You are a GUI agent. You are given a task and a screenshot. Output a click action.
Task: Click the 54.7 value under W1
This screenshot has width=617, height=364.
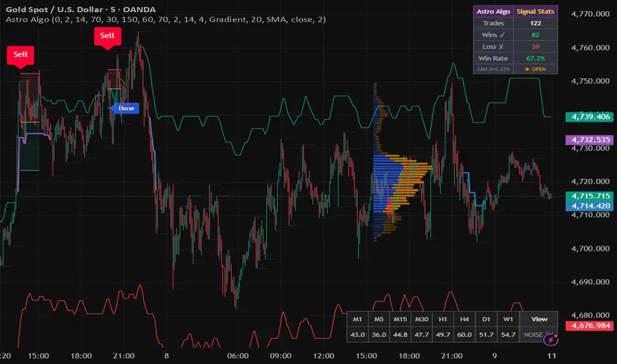[508, 334]
